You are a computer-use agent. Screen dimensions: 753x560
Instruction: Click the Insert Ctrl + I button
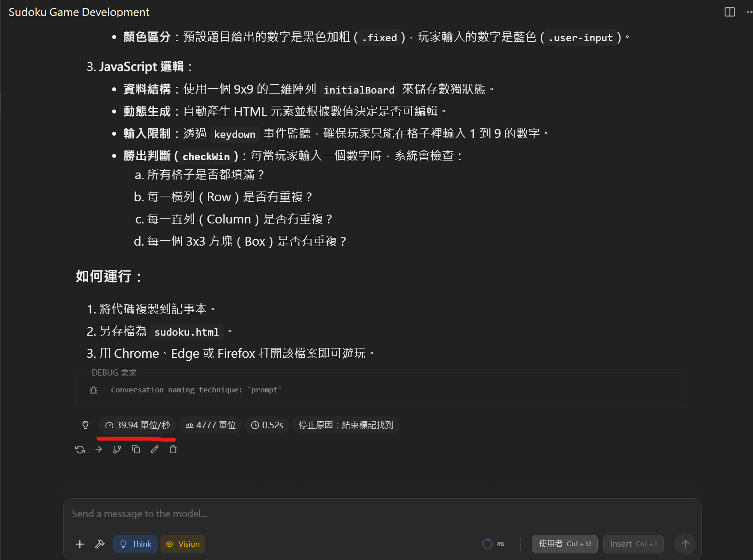633,544
